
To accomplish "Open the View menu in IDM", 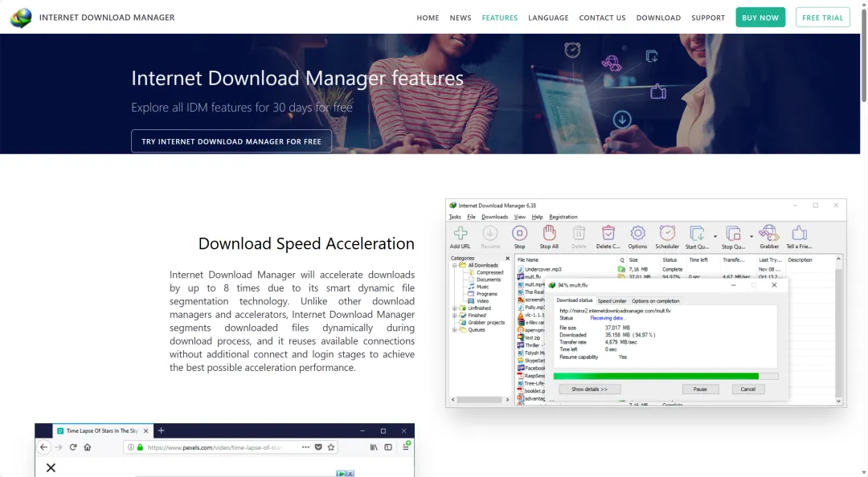I will click(x=519, y=217).
